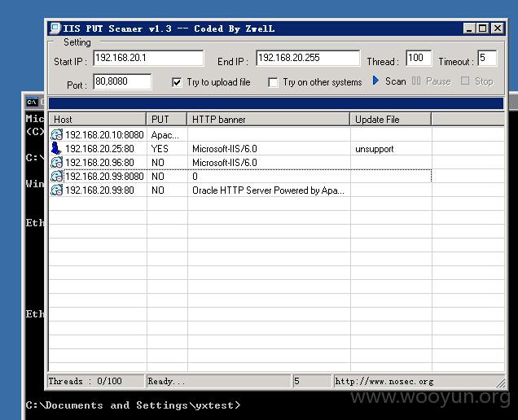Click the greyed-out Pause button
The height and width of the screenshot is (420, 518).
click(x=432, y=81)
